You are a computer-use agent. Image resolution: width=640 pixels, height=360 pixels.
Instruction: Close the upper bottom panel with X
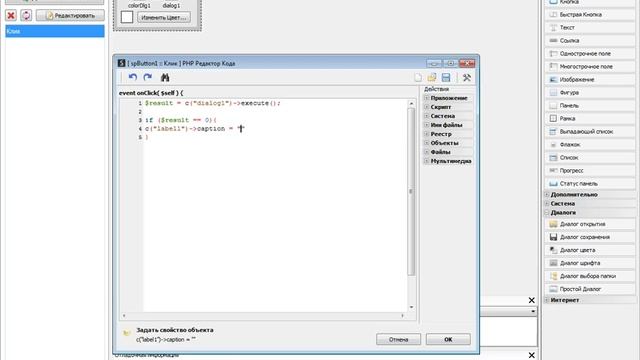531,300
